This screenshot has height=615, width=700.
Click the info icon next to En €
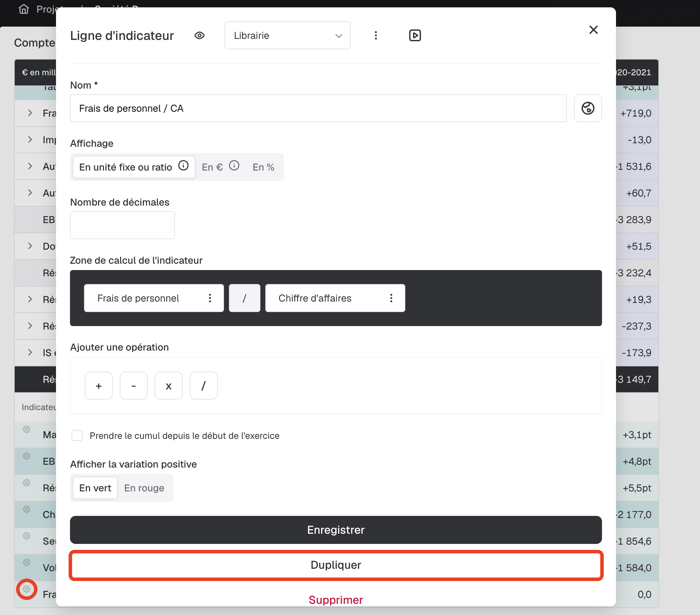[x=234, y=165]
